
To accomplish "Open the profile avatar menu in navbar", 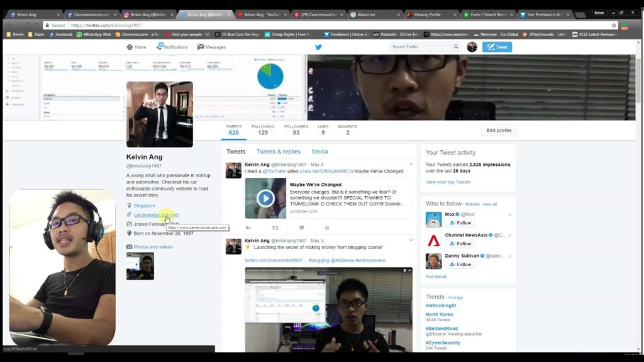I will 472,47.
